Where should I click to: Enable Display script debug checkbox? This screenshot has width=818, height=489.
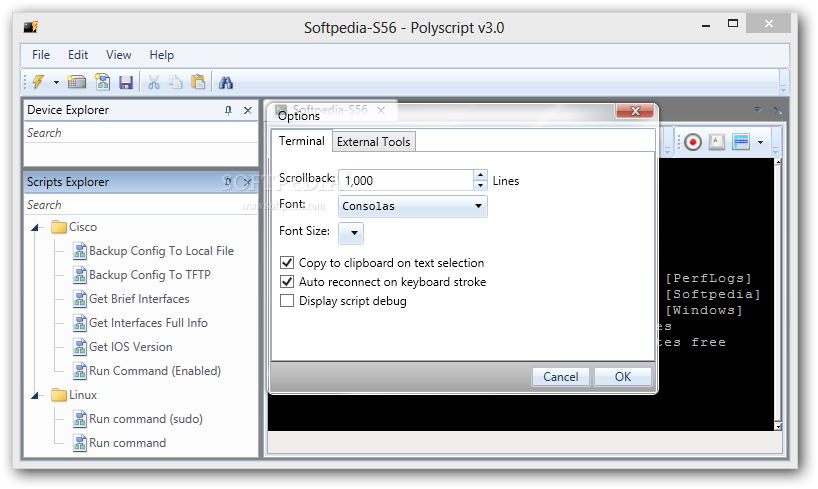(287, 301)
